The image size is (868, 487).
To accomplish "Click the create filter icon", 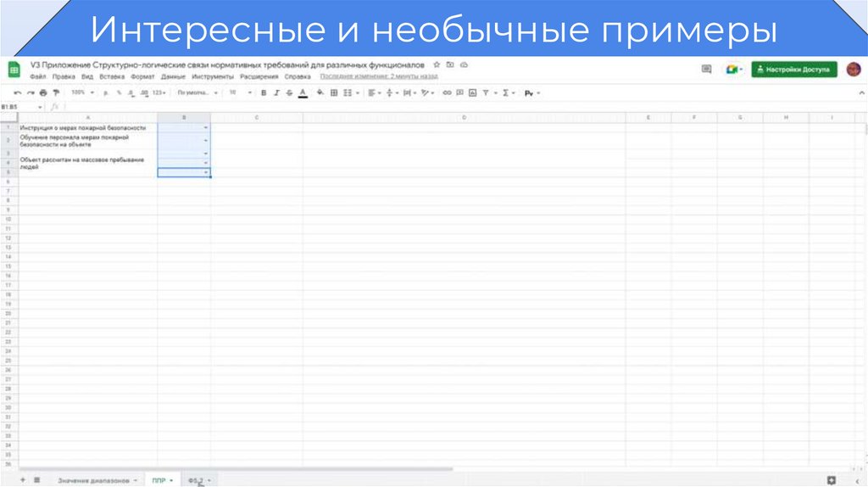I will click(x=486, y=93).
